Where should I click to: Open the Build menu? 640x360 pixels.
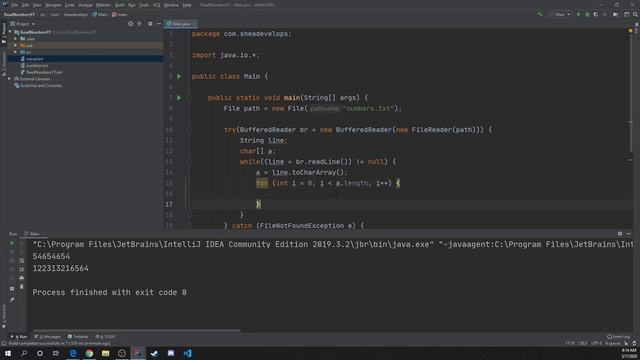(x=120, y=5)
